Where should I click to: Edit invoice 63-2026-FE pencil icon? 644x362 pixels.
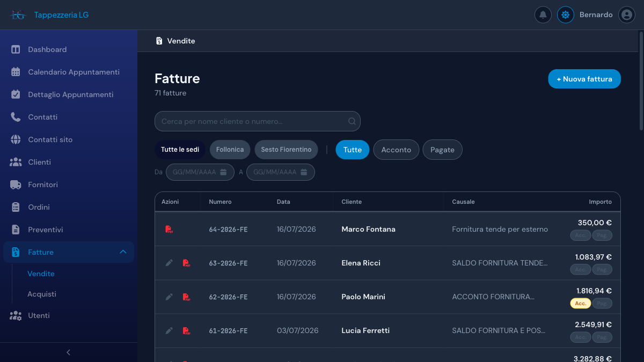pos(169,263)
